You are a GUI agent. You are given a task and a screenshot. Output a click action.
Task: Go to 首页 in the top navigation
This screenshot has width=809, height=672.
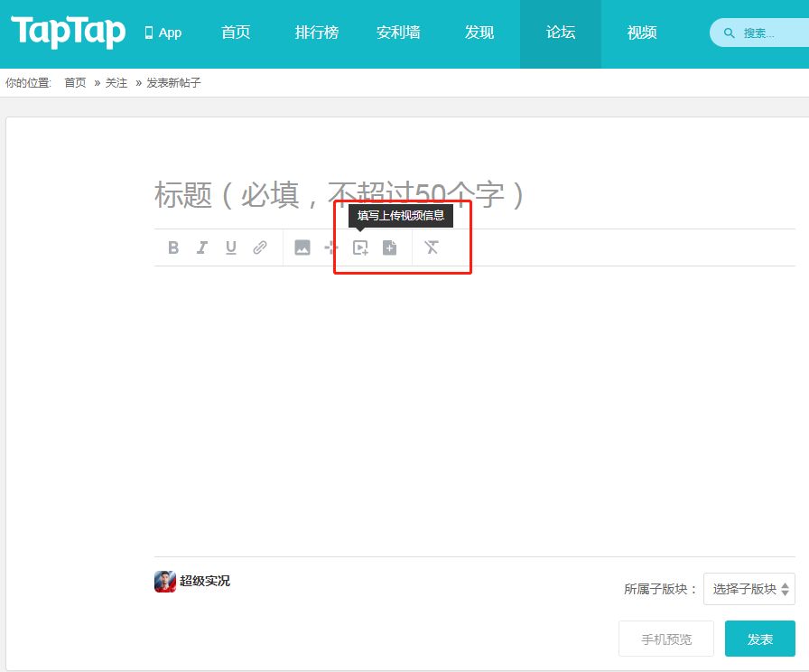pos(236,33)
